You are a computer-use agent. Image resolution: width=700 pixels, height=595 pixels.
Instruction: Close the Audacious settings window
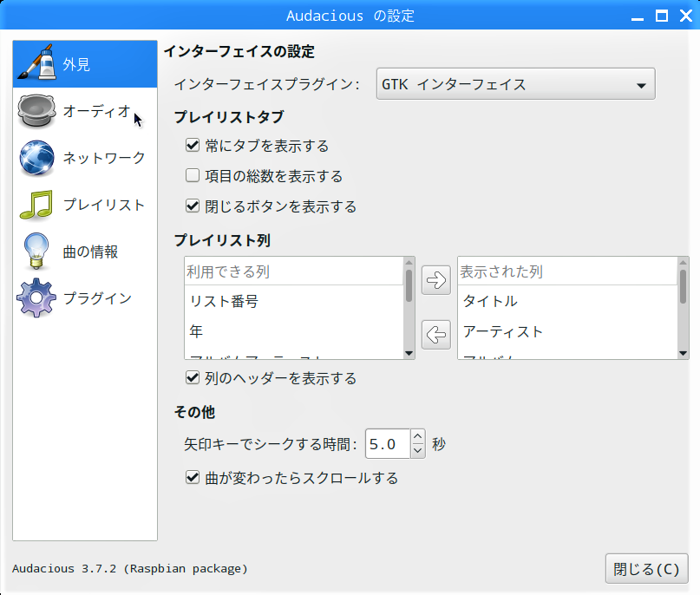(x=686, y=16)
